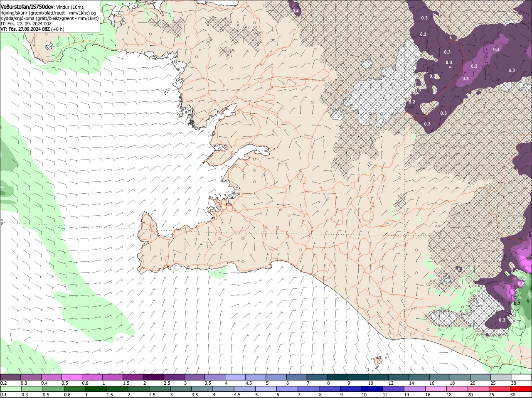532x398 pixels.
Task: Click the 8 blue swatch in green-red legend row
Action: point(330,389)
